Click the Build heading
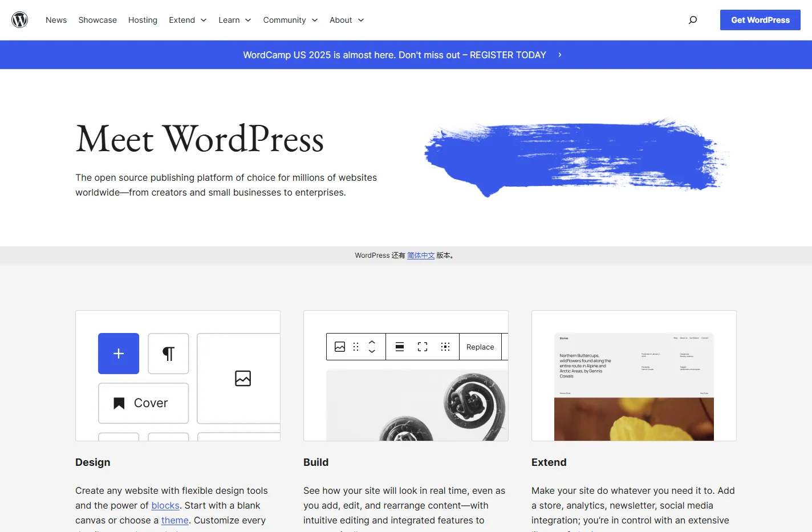 316,462
